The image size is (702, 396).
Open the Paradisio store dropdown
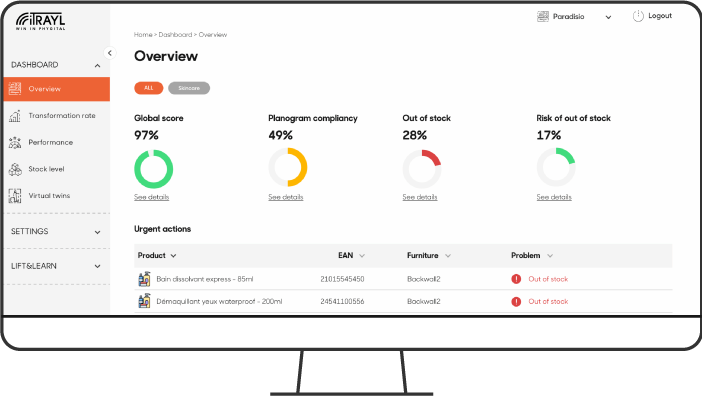[608, 17]
